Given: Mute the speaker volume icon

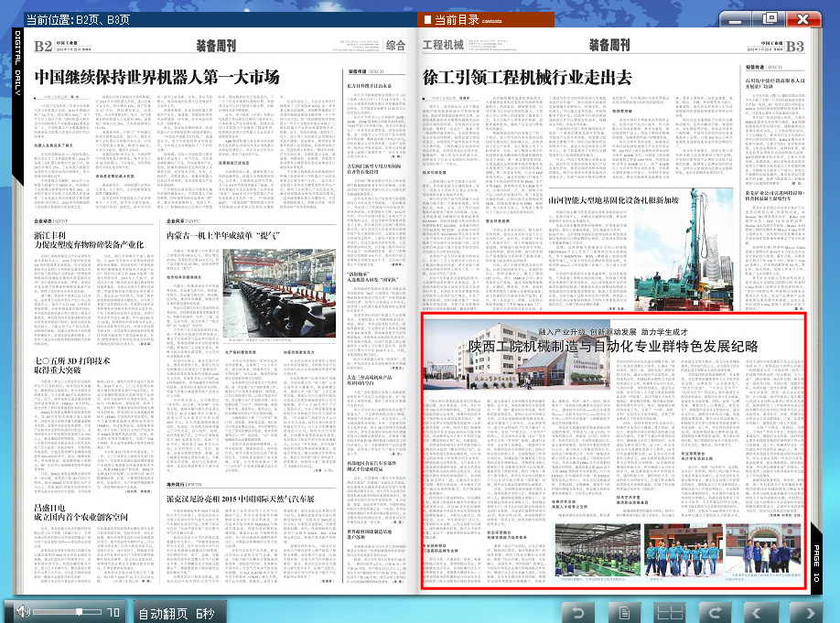Looking at the screenshot, I should [22, 610].
